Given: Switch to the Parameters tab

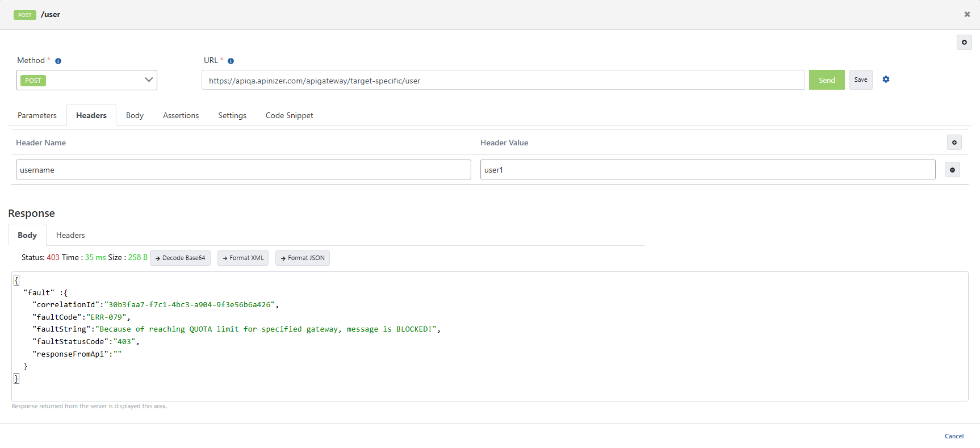Looking at the screenshot, I should (37, 115).
